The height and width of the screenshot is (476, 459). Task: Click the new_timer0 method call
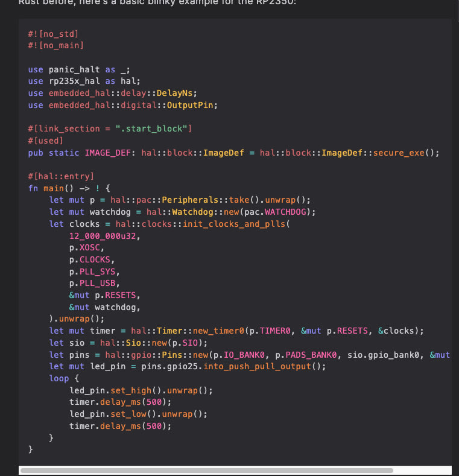click(x=218, y=331)
